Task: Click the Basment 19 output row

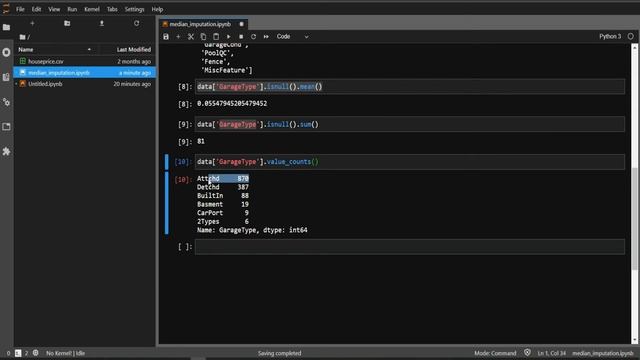Action: point(223,204)
